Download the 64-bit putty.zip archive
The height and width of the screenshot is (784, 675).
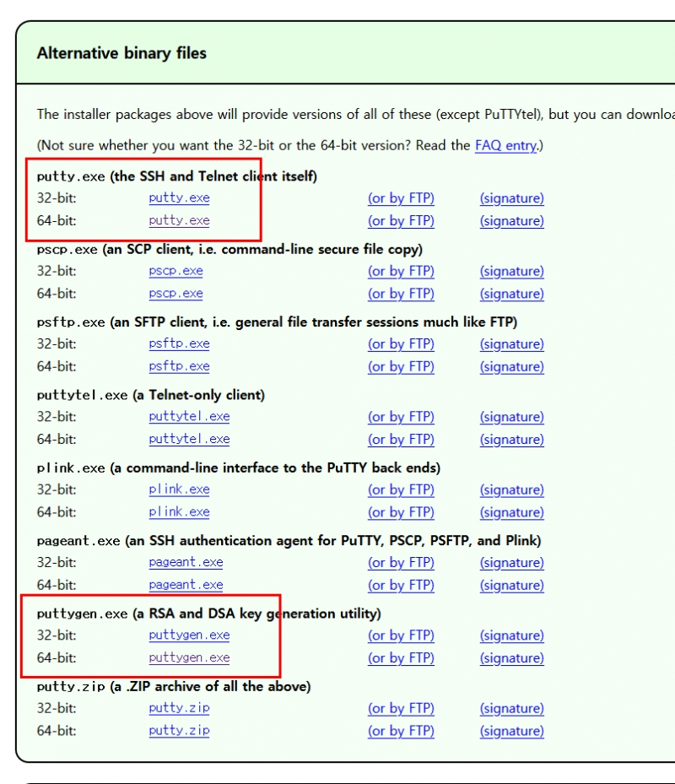pyautogui.click(x=179, y=731)
